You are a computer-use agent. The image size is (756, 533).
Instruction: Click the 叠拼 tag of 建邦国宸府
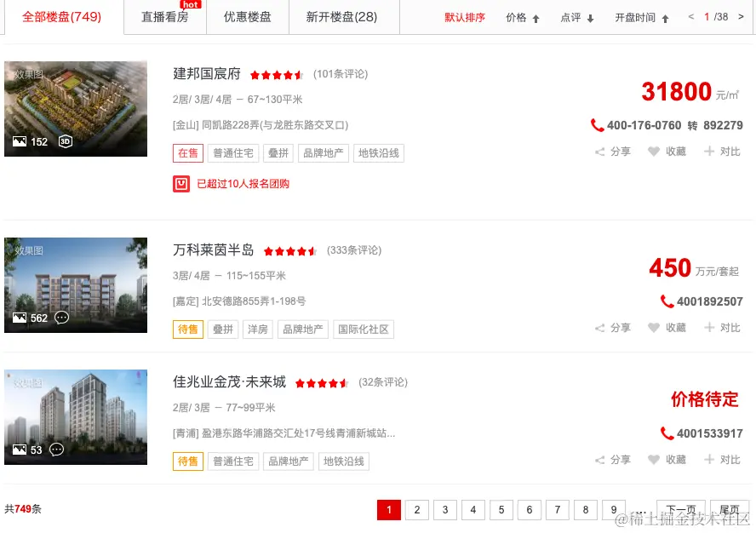tap(278, 153)
